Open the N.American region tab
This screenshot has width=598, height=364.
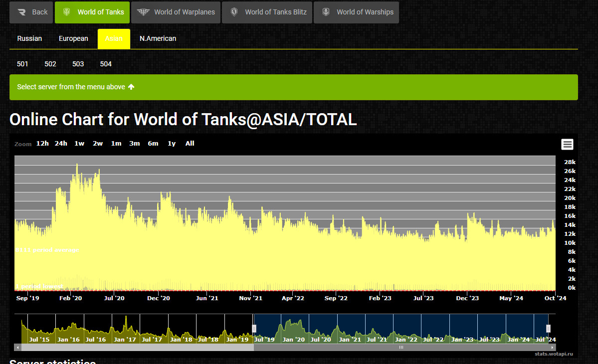tap(158, 38)
